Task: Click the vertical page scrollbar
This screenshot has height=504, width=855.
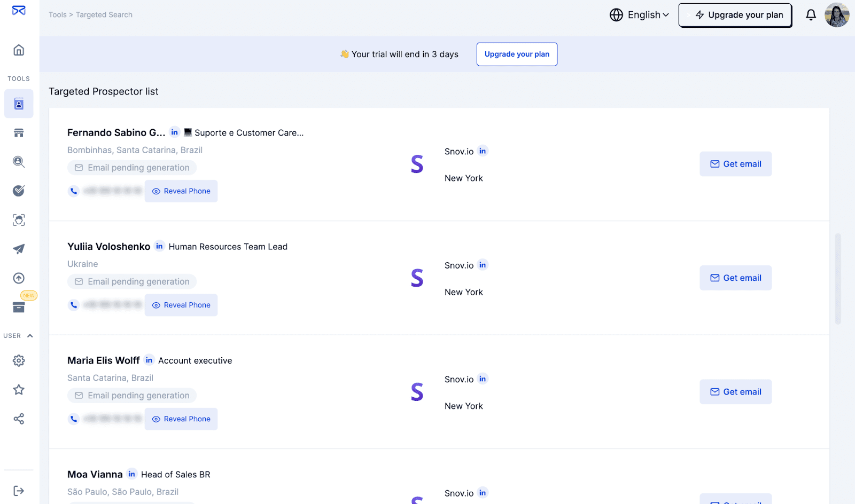Action: point(838,279)
